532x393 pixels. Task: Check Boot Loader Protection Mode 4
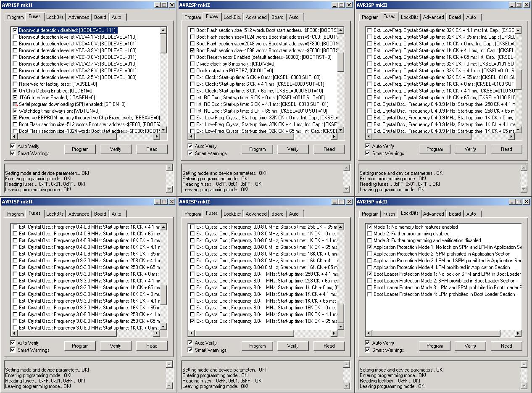coord(370,294)
